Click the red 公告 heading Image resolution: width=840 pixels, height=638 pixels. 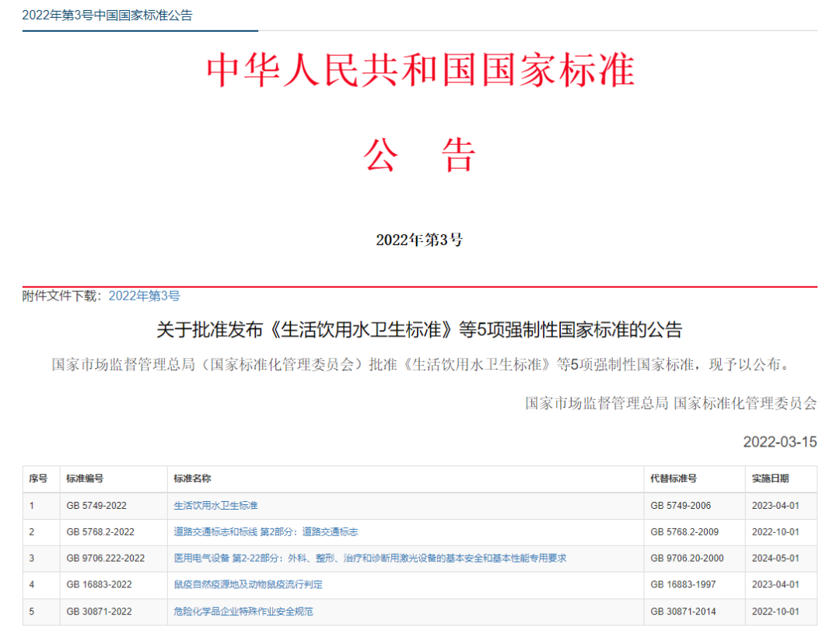pyautogui.click(x=419, y=156)
